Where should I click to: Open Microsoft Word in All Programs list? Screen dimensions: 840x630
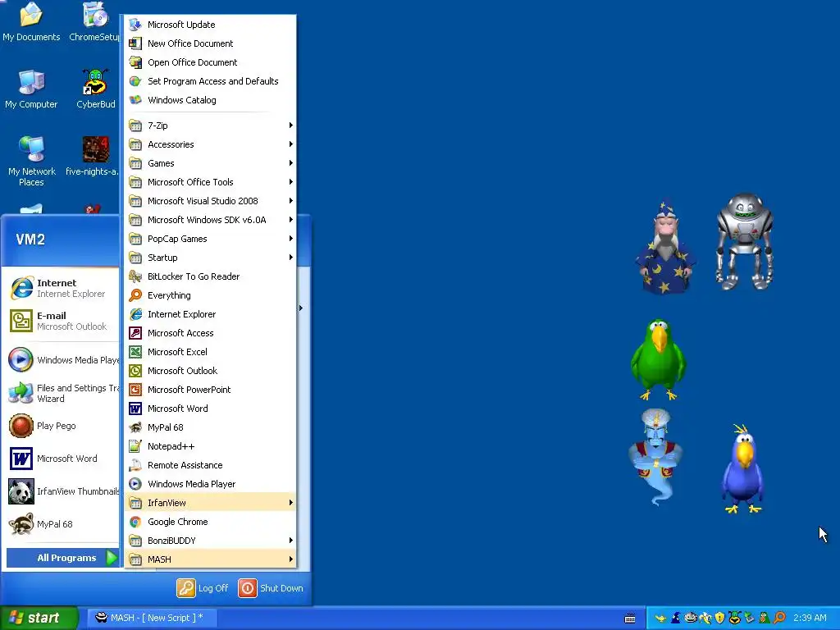[x=210, y=409]
